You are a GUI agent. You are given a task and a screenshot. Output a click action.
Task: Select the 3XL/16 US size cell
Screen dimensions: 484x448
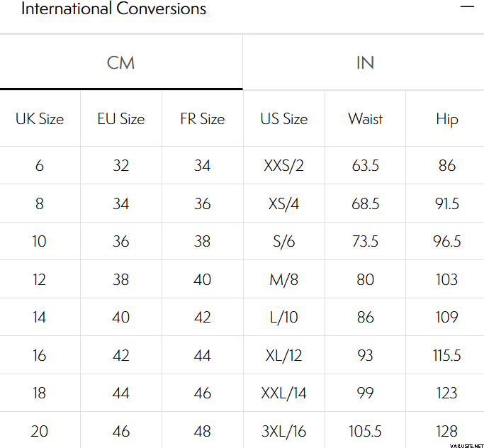pyautogui.click(x=284, y=430)
